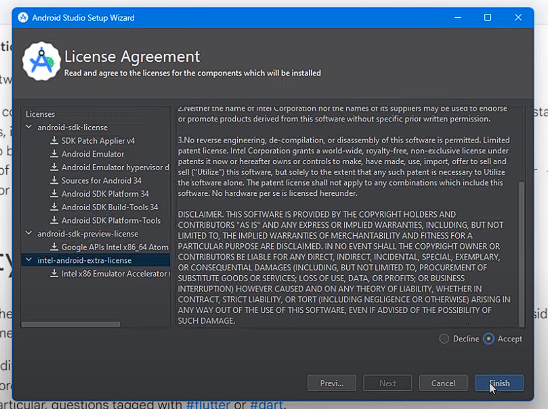Click download icon next to Intel x86 Emulator Accelerator
Viewport: 548px width, 409px height.
[54, 273]
